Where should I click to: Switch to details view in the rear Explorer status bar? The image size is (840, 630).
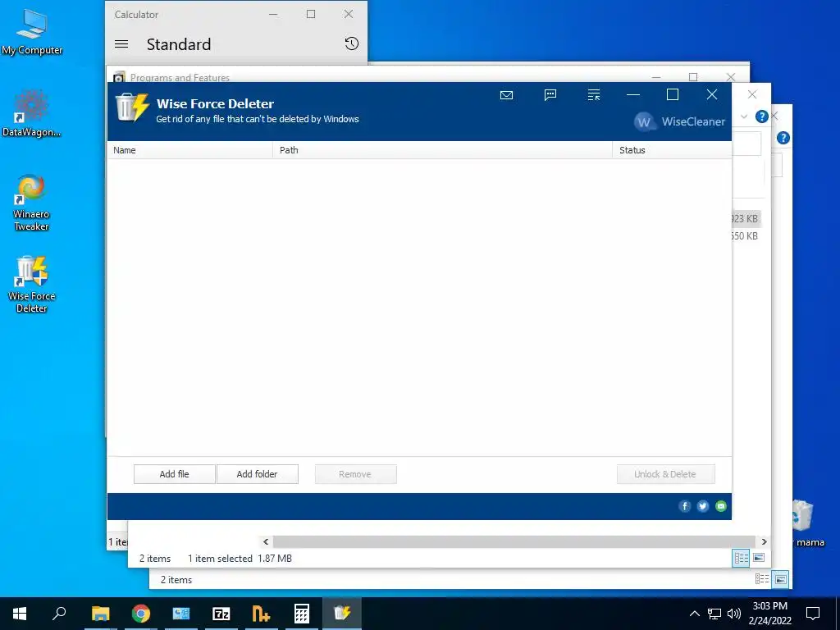point(762,579)
